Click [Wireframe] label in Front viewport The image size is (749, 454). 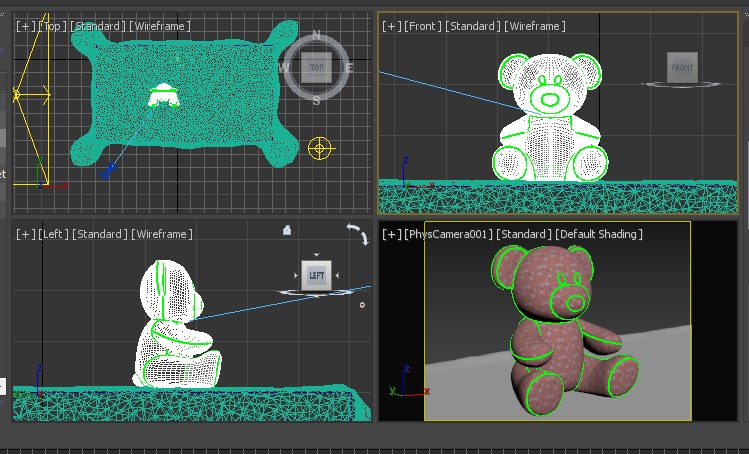(536, 26)
